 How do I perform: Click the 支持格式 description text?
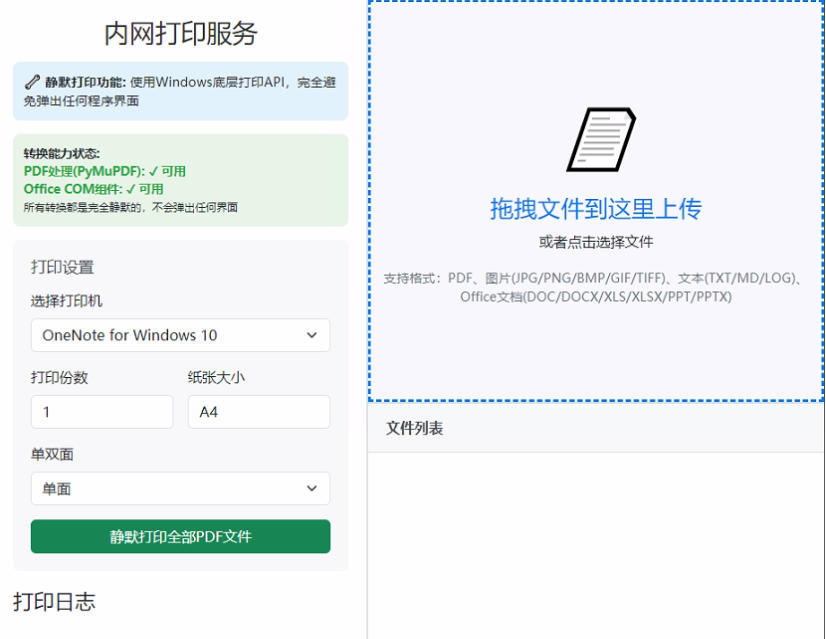coord(595,287)
